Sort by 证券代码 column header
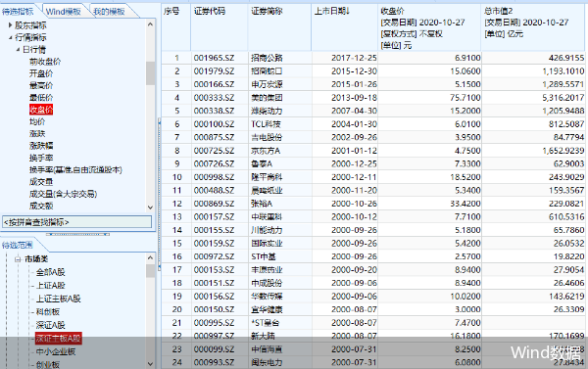This screenshot has height=369, width=588. coord(220,27)
